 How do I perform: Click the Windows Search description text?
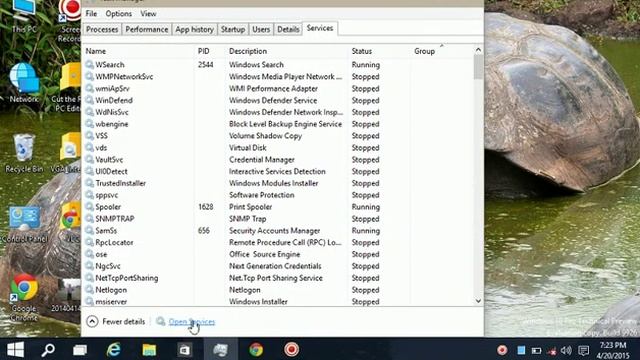256,64
